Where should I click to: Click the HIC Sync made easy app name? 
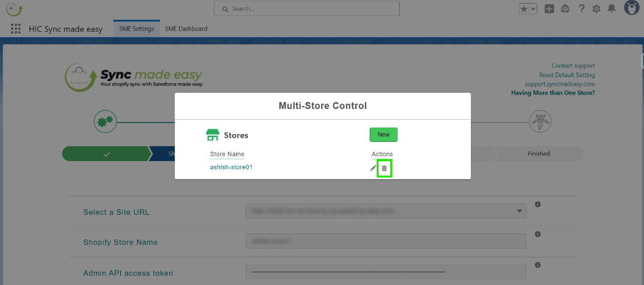point(66,29)
